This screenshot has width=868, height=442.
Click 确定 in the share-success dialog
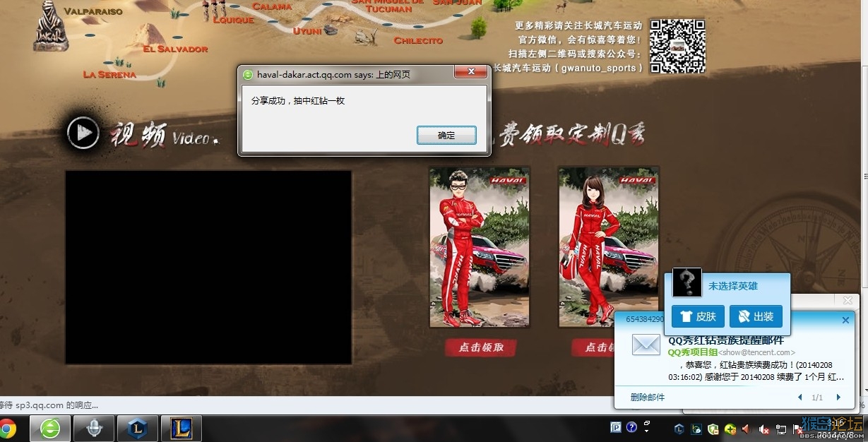tap(446, 135)
